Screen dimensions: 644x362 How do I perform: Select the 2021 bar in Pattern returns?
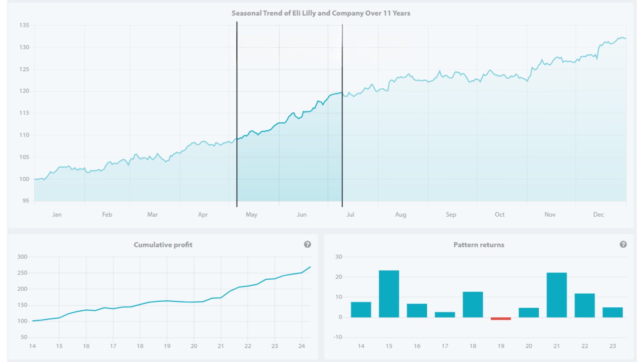pyautogui.click(x=556, y=295)
